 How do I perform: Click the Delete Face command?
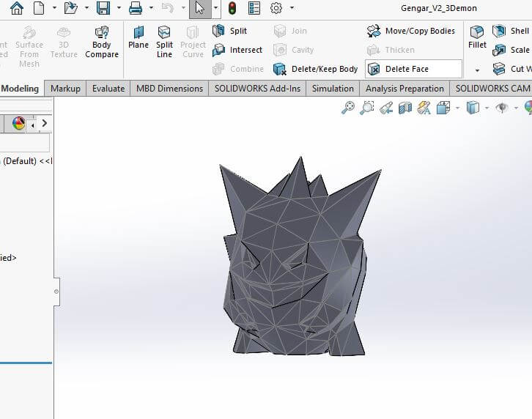(x=413, y=69)
